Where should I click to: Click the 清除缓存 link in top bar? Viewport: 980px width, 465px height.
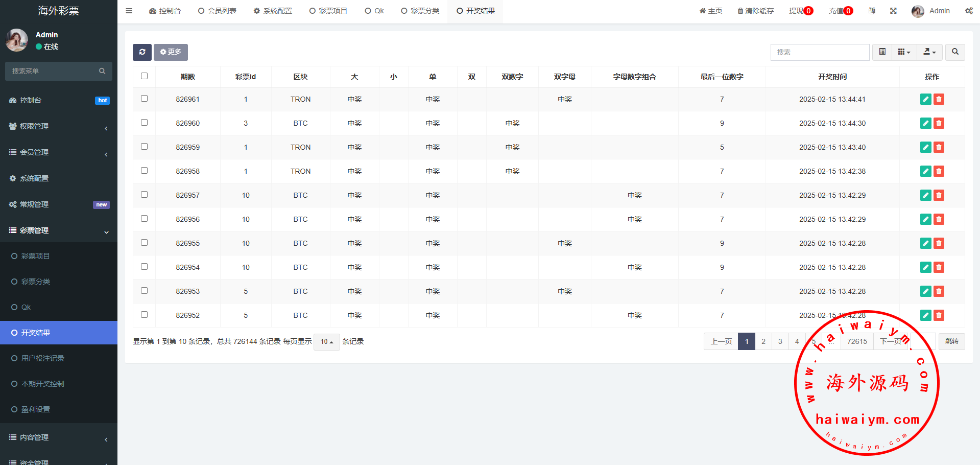[x=755, y=11]
